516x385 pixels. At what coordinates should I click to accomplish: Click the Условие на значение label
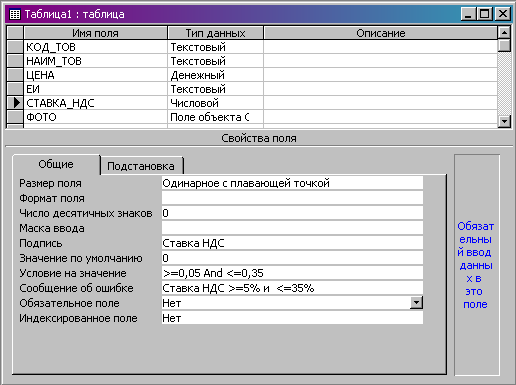(73, 273)
